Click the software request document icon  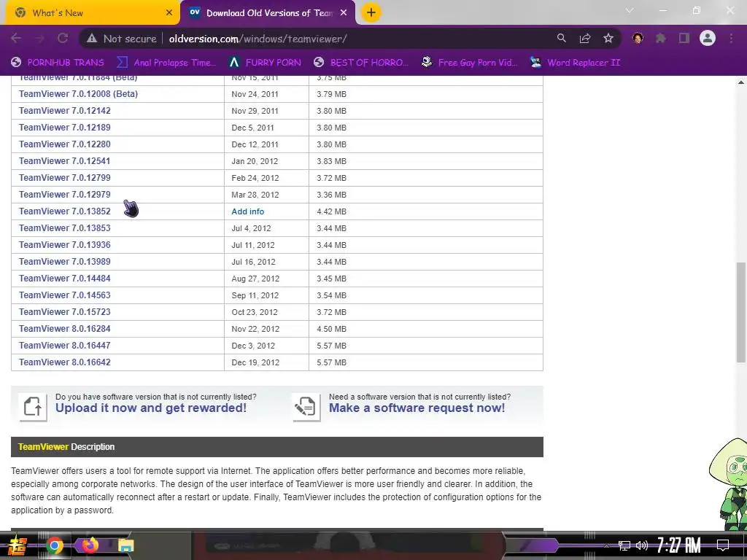[x=306, y=407]
